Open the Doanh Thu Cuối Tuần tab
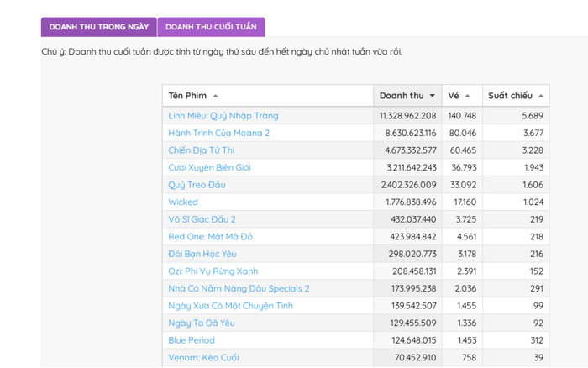 (211, 27)
